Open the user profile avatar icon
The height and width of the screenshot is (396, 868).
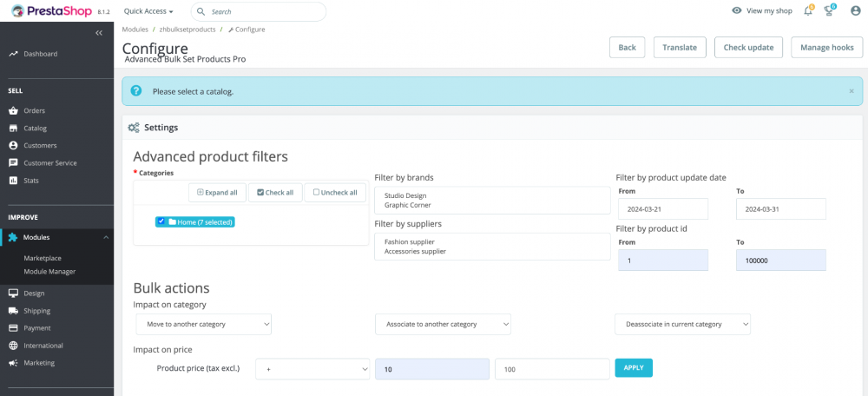pos(855,11)
